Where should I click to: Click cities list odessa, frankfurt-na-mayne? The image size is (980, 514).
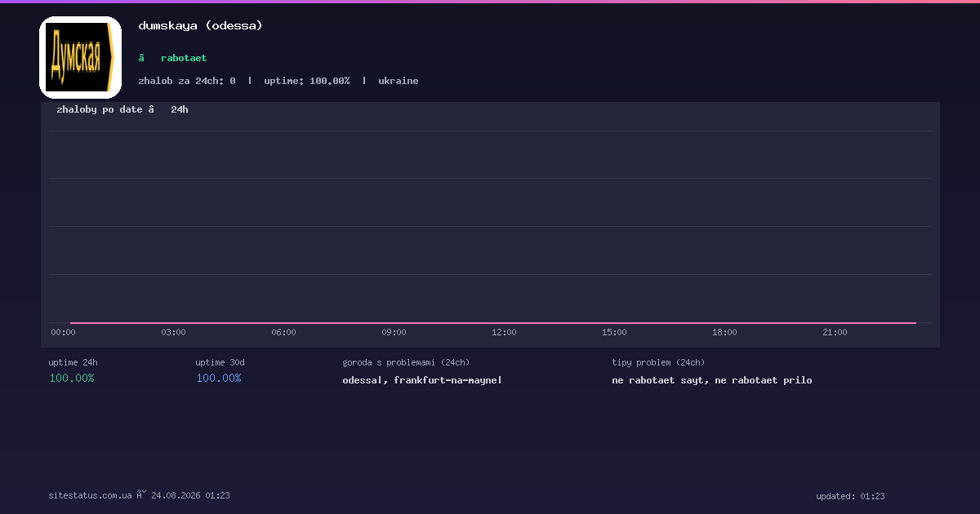[x=422, y=380]
